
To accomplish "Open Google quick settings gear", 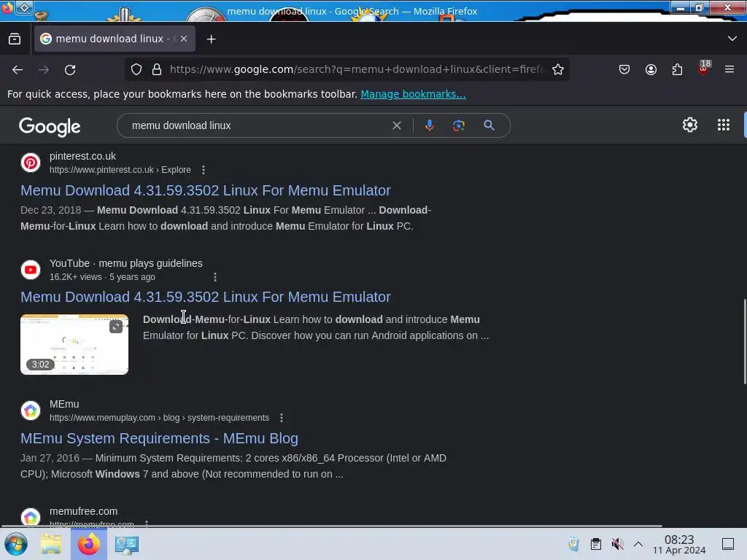I will pos(690,125).
